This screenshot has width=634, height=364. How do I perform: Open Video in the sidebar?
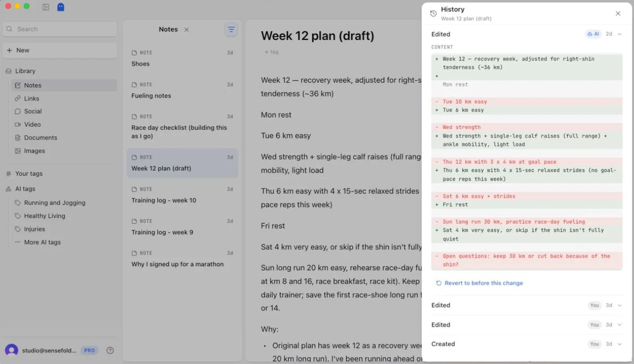64,124
